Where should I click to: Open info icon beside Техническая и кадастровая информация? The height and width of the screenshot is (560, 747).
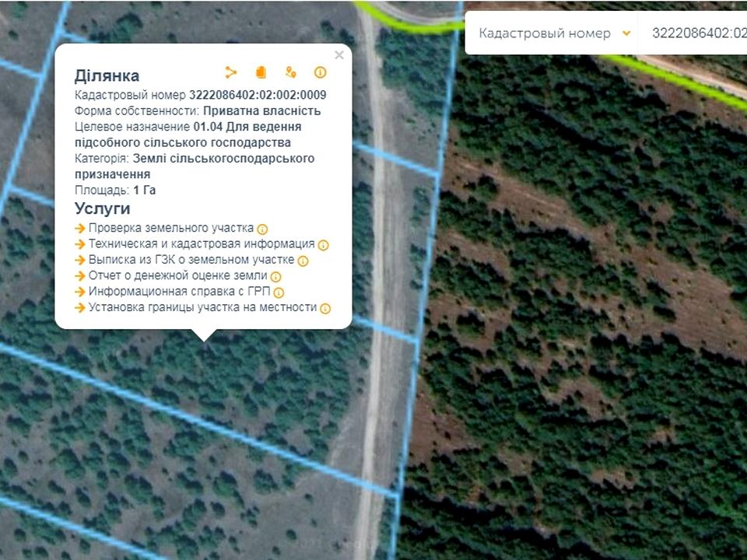(x=324, y=245)
